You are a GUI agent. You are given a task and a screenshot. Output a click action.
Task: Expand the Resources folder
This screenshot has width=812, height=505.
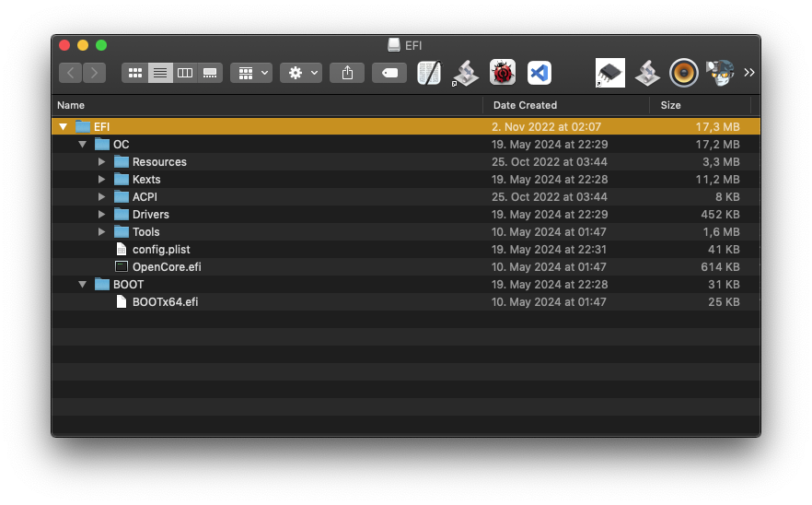click(x=101, y=162)
